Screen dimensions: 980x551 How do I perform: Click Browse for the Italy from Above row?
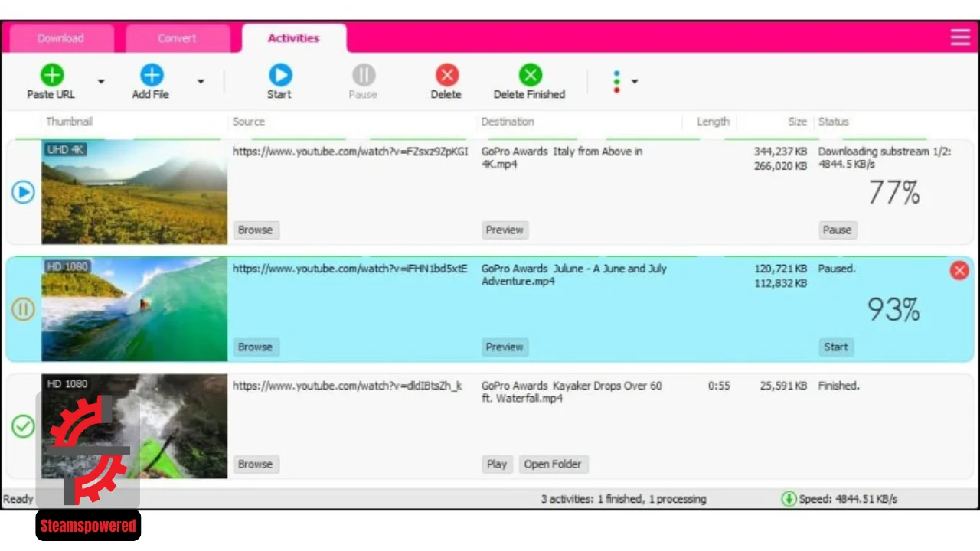tap(255, 230)
